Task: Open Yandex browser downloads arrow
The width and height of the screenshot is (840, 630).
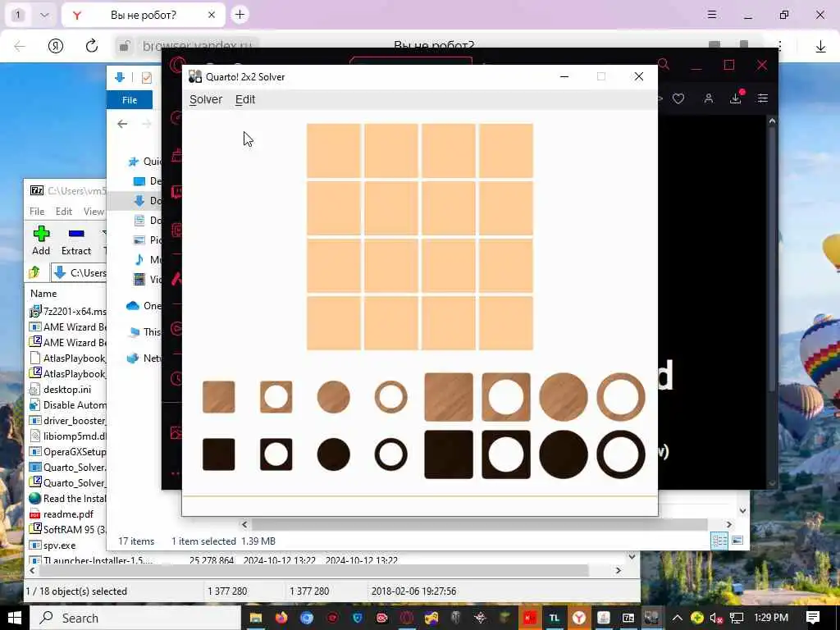Action: tap(820, 47)
